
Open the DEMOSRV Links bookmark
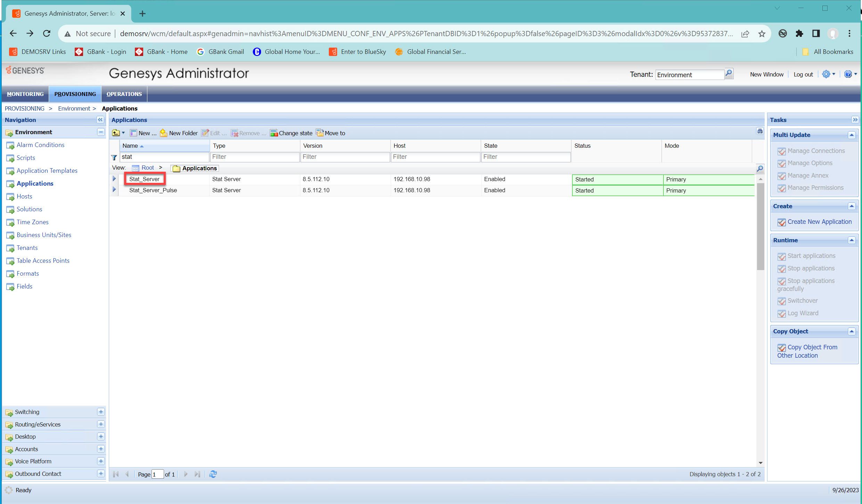click(x=38, y=52)
